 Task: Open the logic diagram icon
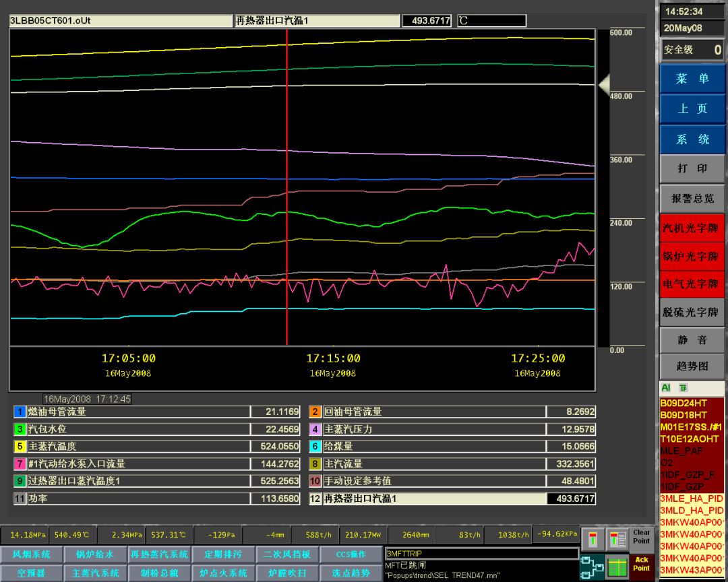tap(592, 568)
